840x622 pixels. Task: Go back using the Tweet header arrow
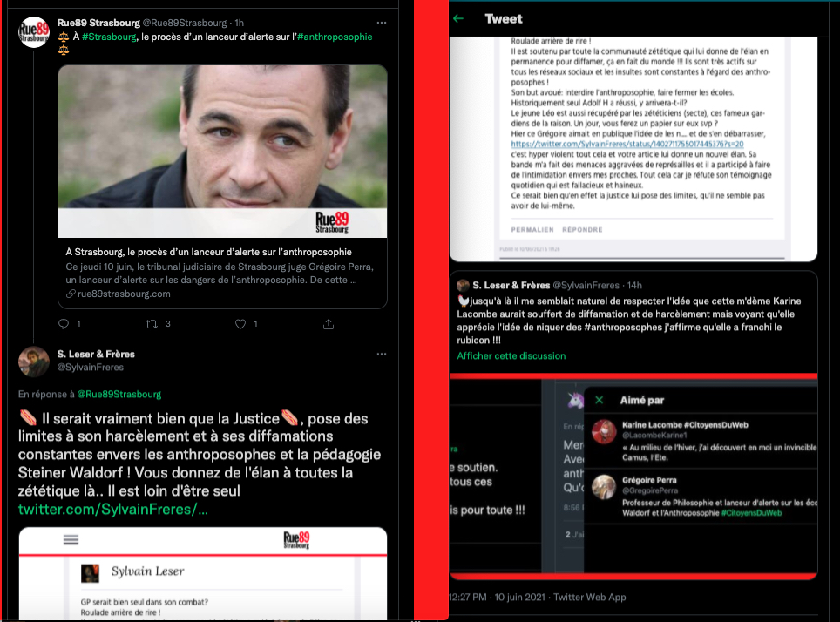[458, 18]
